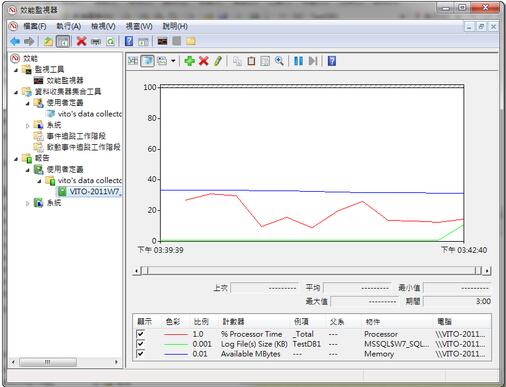This screenshot has height=387, width=506.
Task: Collapse the 資料收集器集合工具 tree node
Action: tap(16, 92)
